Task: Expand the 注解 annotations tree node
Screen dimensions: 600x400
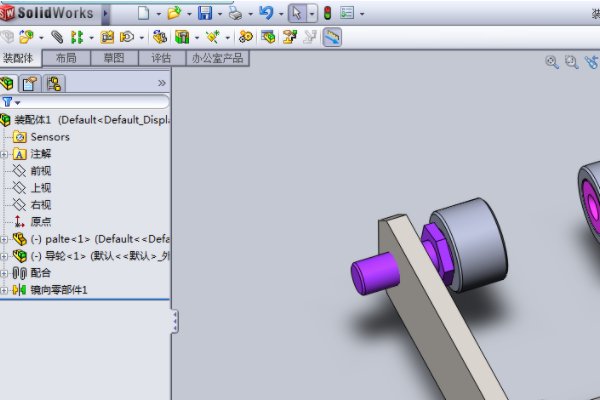Action: coord(4,154)
